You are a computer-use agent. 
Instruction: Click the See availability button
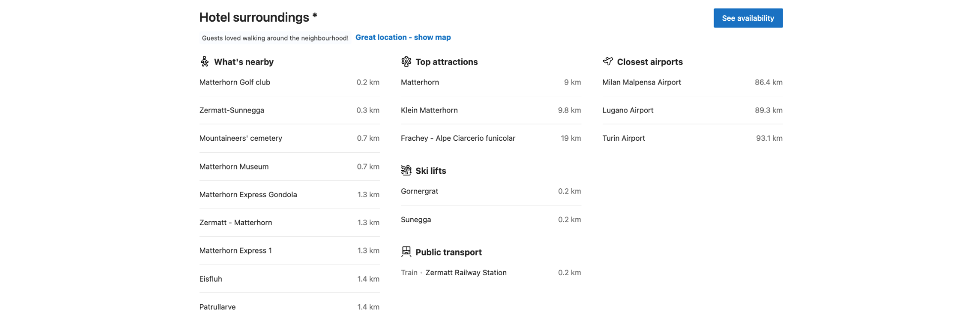pos(748,18)
